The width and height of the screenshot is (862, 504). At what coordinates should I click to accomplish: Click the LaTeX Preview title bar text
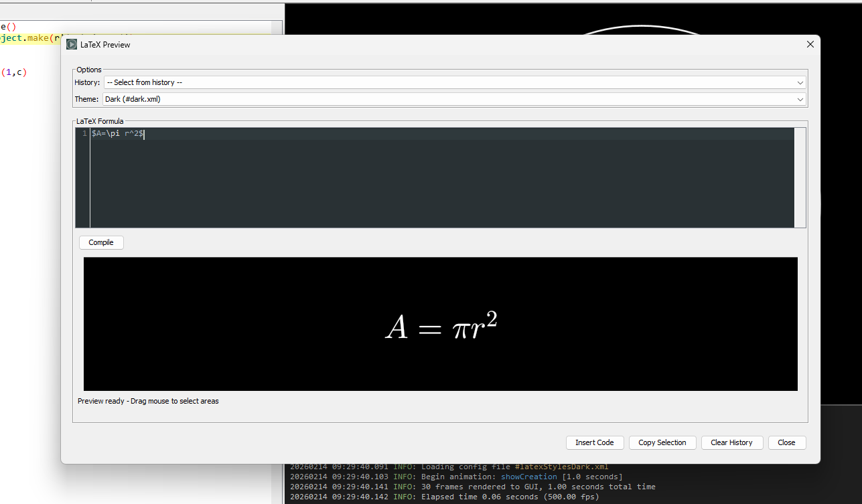pos(106,45)
